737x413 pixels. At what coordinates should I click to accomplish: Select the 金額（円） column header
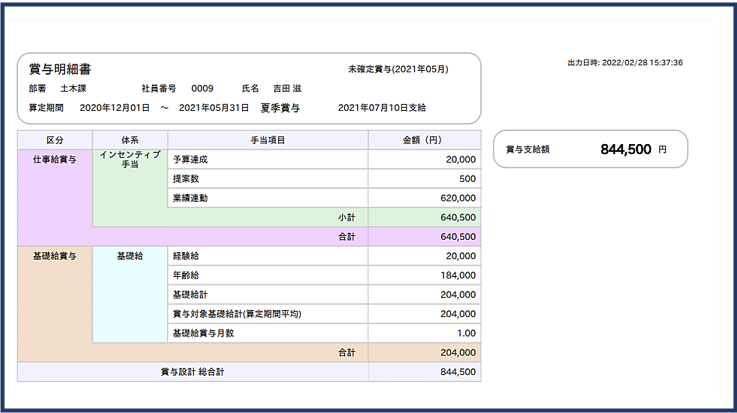click(424, 140)
